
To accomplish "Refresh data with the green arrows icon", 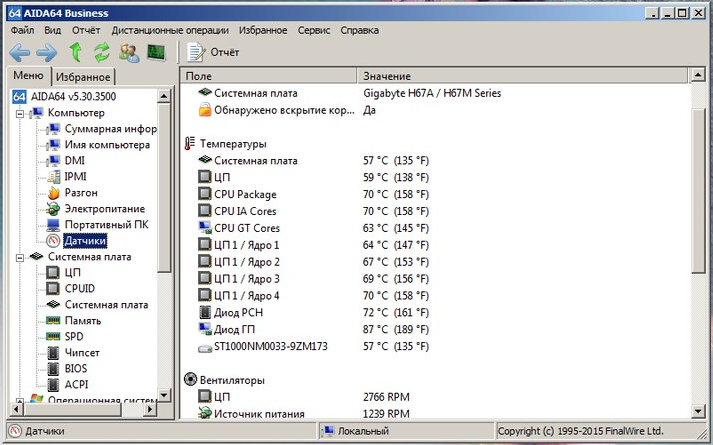I will pyautogui.click(x=102, y=52).
